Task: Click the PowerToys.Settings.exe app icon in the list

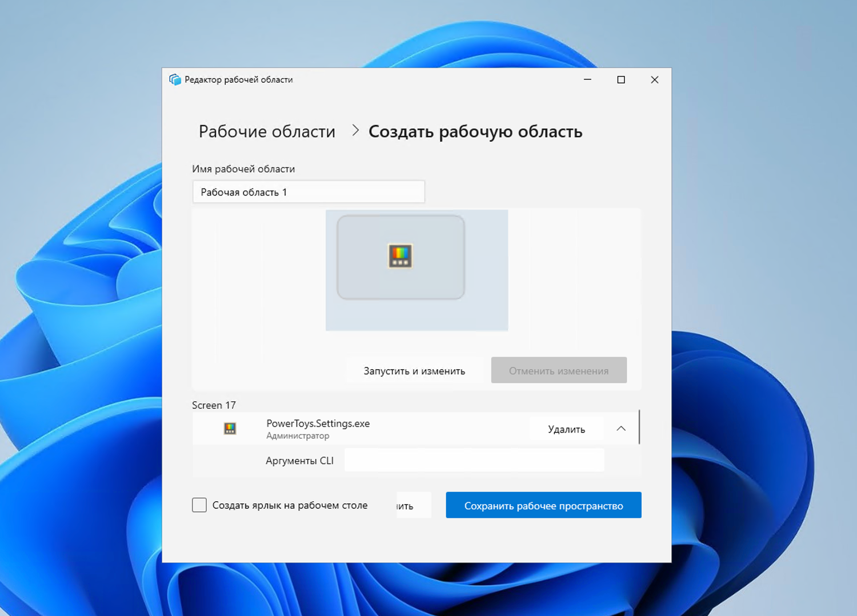Action: click(x=230, y=429)
